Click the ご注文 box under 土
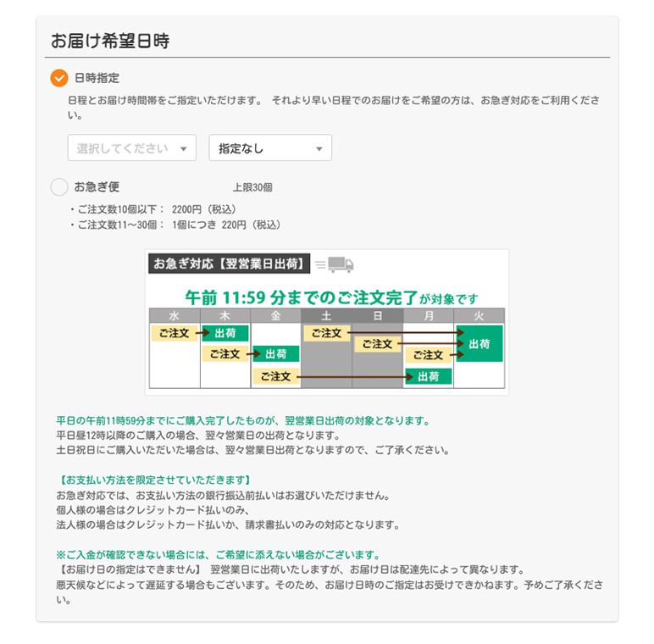This screenshot has width=654, height=644. pyautogui.click(x=327, y=333)
